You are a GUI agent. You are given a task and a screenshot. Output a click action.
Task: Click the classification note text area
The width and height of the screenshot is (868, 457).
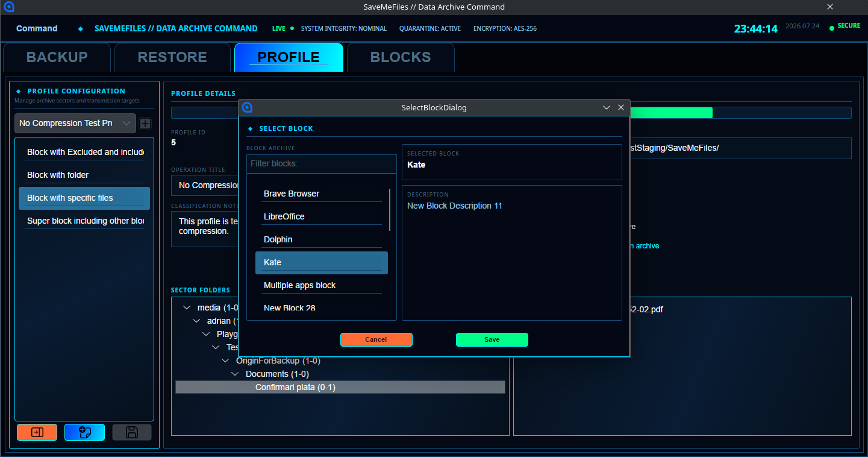click(205, 228)
